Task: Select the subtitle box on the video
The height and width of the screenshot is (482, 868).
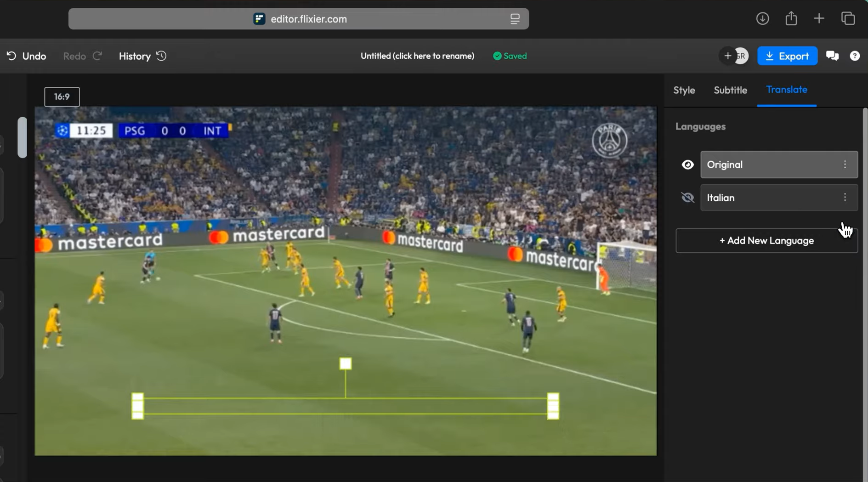Action: click(x=345, y=406)
